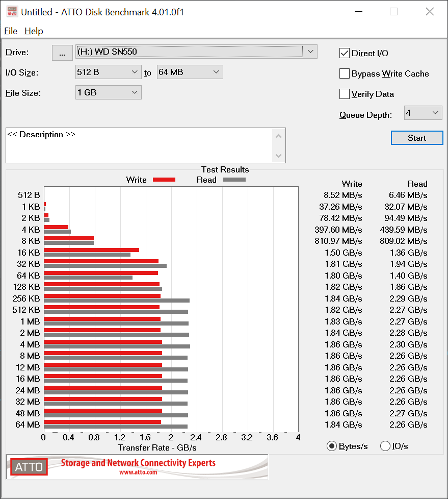Click the 4 KB red write bar
The width and height of the screenshot is (448, 499).
click(56, 227)
